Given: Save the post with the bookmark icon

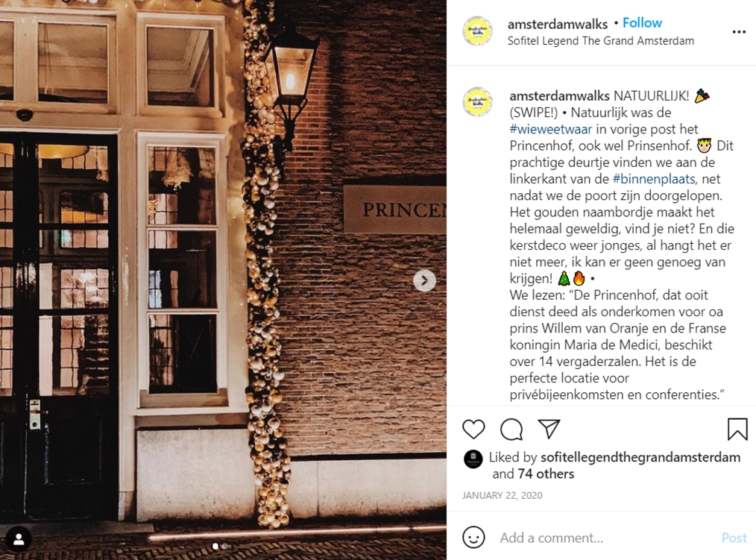Looking at the screenshot, I should tap(737, 429).
